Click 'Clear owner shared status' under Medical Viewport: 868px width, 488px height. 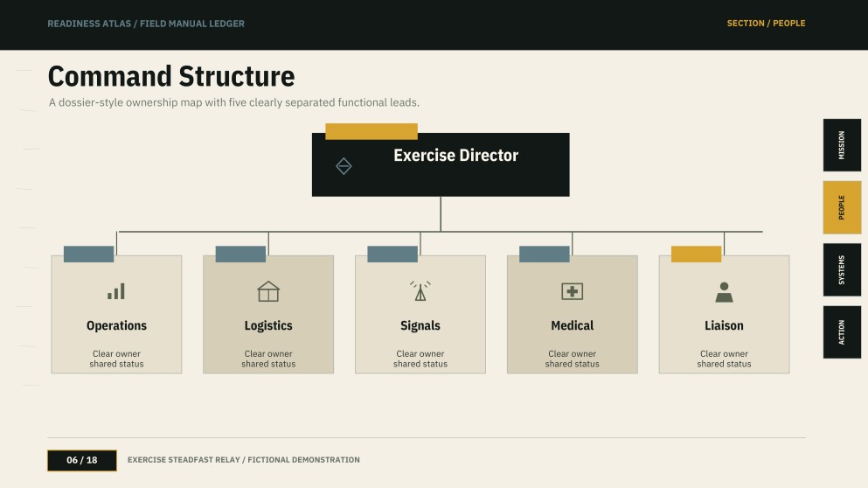tap(572, 359)
